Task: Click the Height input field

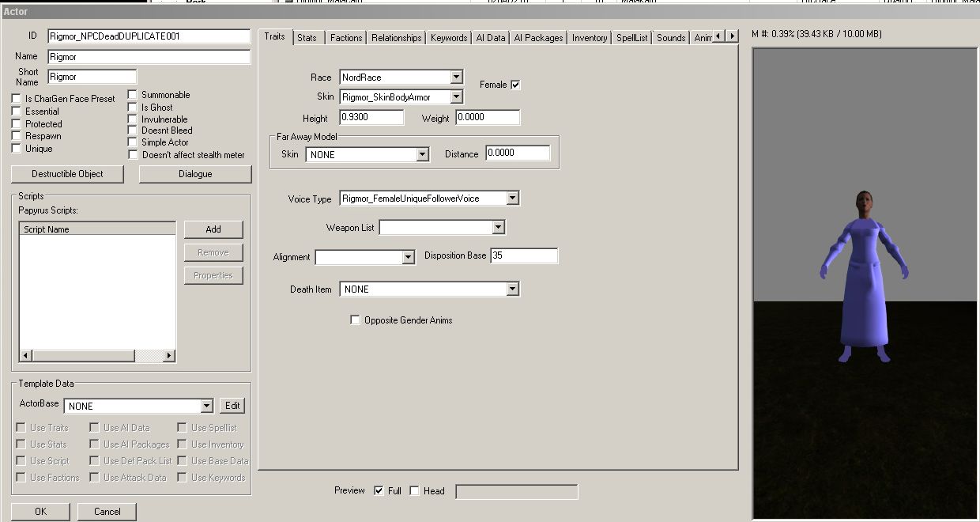Action: point(371,118)
